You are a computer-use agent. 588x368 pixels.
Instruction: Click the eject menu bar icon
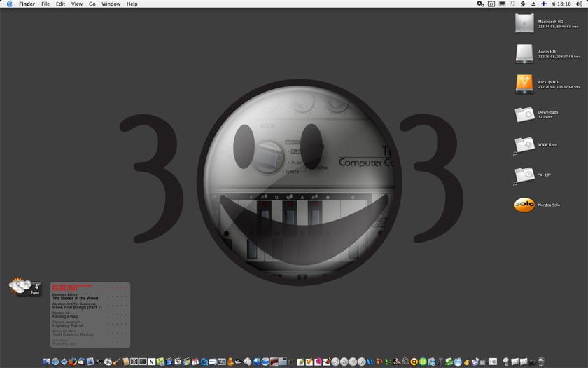[533, 4]
